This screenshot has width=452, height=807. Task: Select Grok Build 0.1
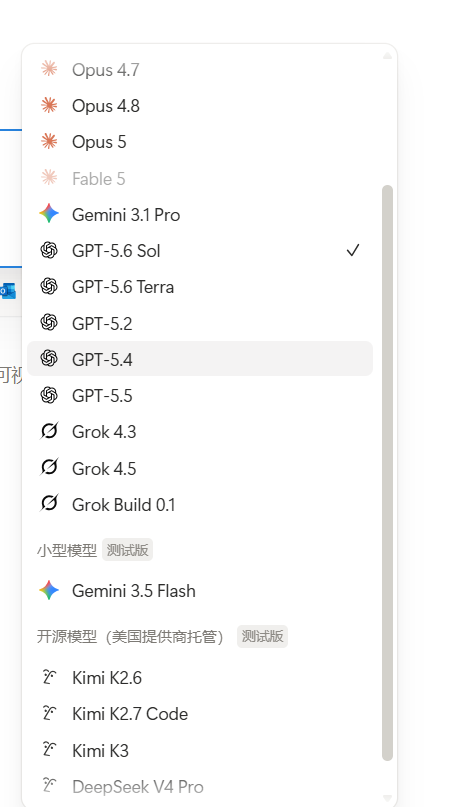[200, 504]
